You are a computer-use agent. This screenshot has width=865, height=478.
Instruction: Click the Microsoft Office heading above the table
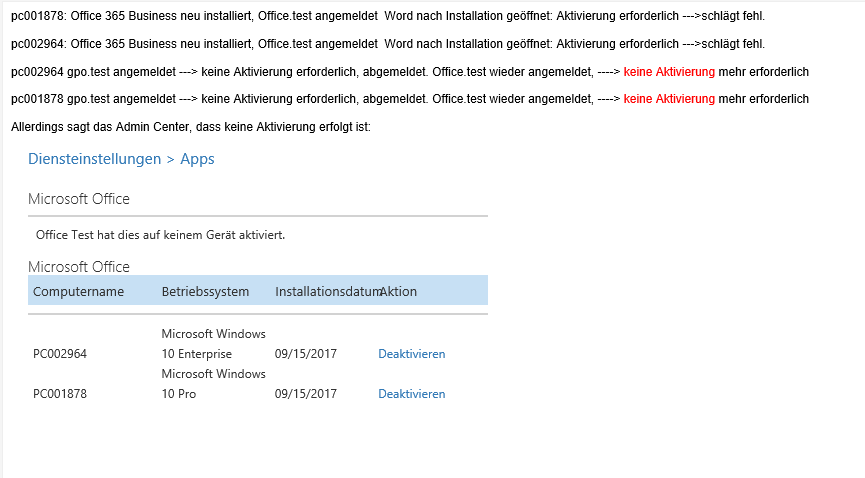79,267
